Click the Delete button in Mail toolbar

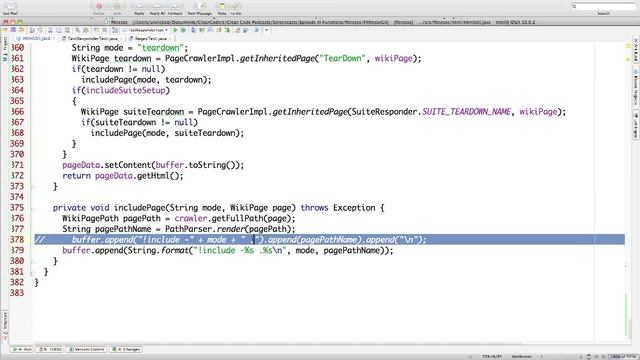[x=99, y=6]
